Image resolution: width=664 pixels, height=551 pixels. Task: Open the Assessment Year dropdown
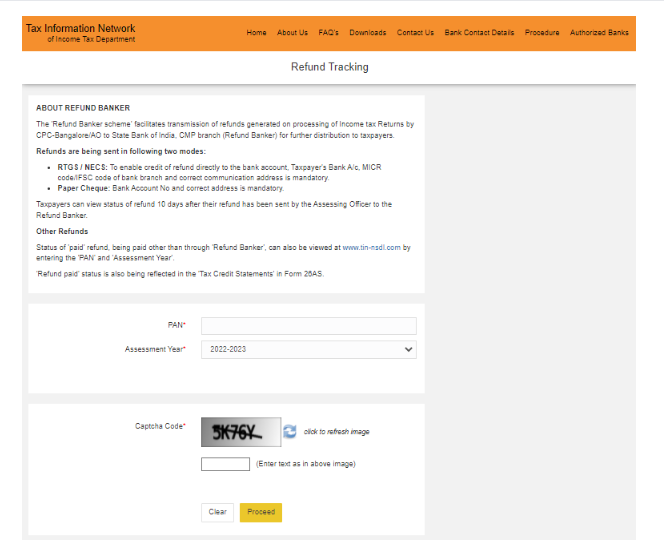[x=309, y=349]
